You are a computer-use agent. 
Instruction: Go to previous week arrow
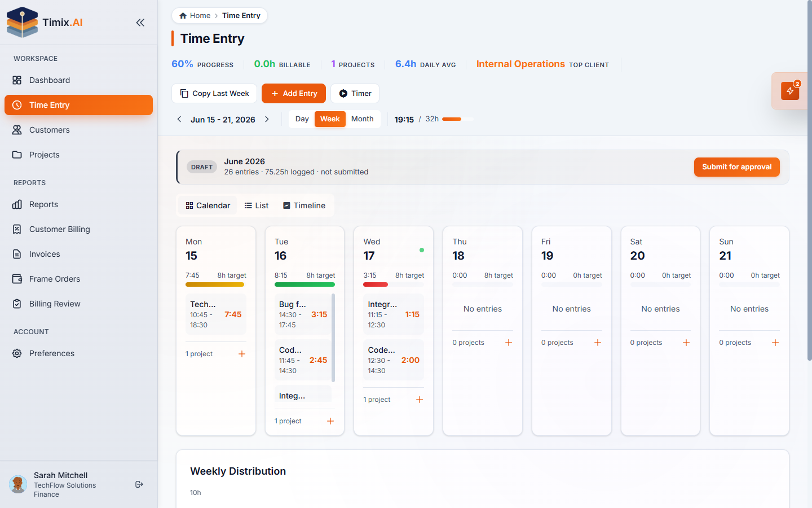pyautogui.click(x=179, y=119)
